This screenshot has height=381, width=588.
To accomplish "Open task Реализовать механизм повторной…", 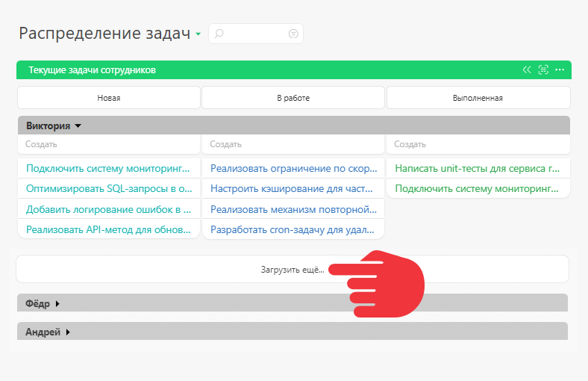I will tap(293, 209).
